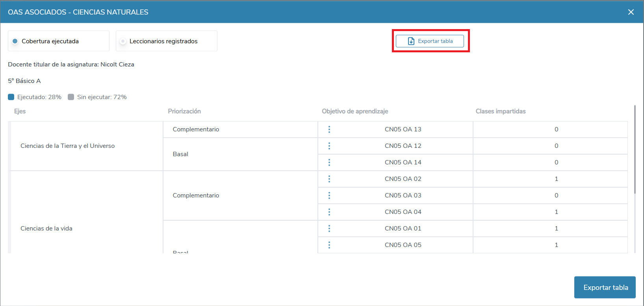Click the table vertical scrollbar

coord(635,149)
